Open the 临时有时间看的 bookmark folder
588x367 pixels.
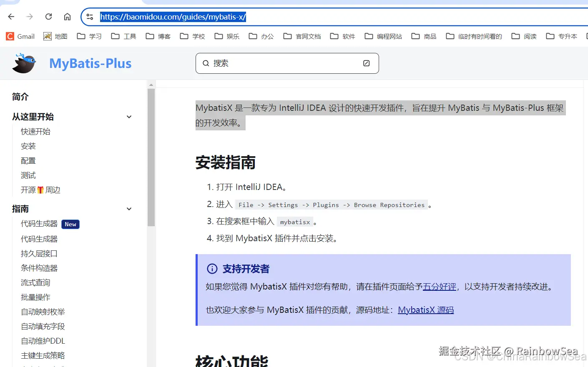click(474, 36)
